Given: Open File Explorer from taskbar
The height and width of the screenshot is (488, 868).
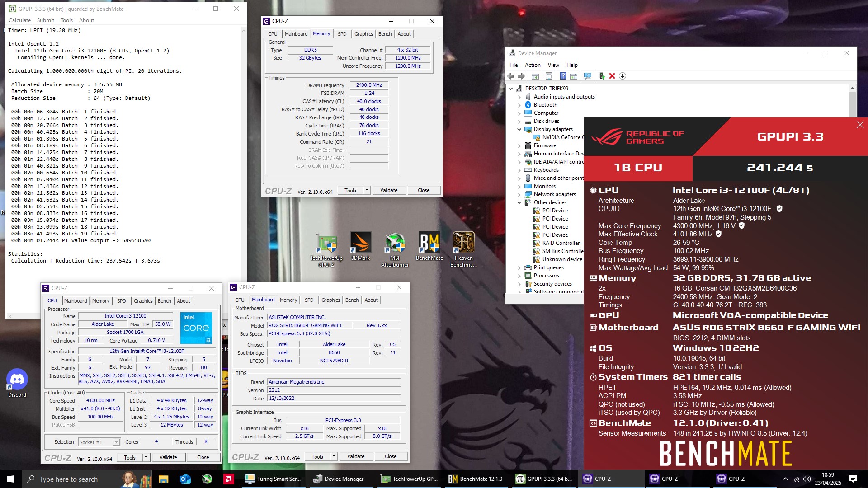Looking at the screenshot, I should coord(164,479).
